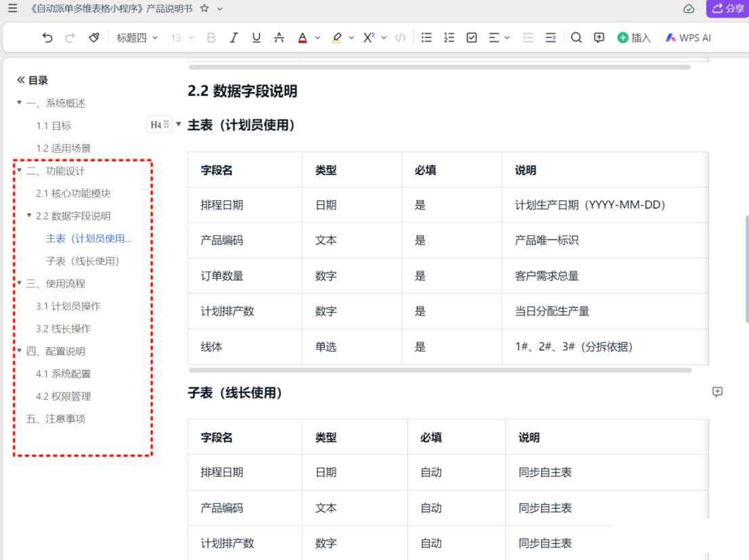Click the 产品唯一标识 description cell

tap(605, 240)
